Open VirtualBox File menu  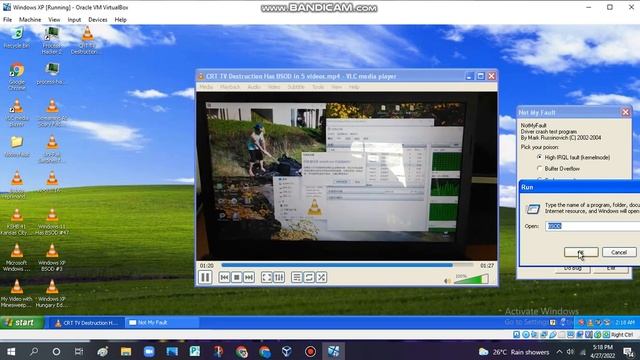tap(7, 20)
